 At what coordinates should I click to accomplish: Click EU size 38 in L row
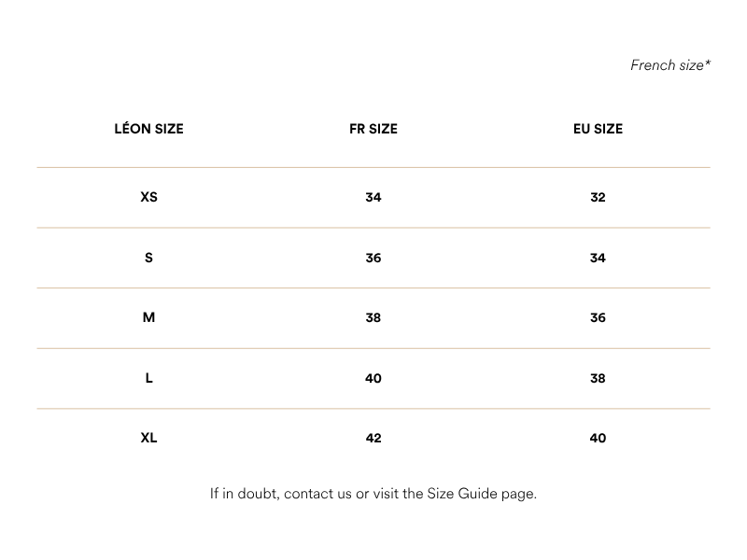(x=598, y=378)
